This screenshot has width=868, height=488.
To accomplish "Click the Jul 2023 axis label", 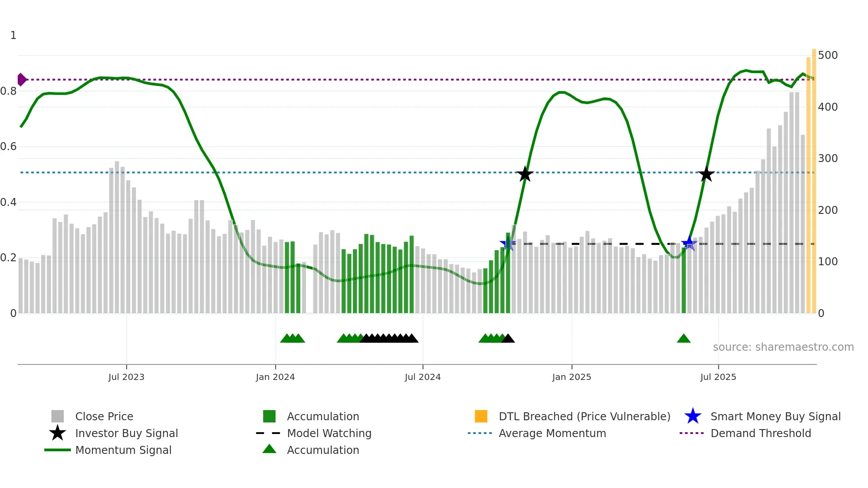I will 126,377.
